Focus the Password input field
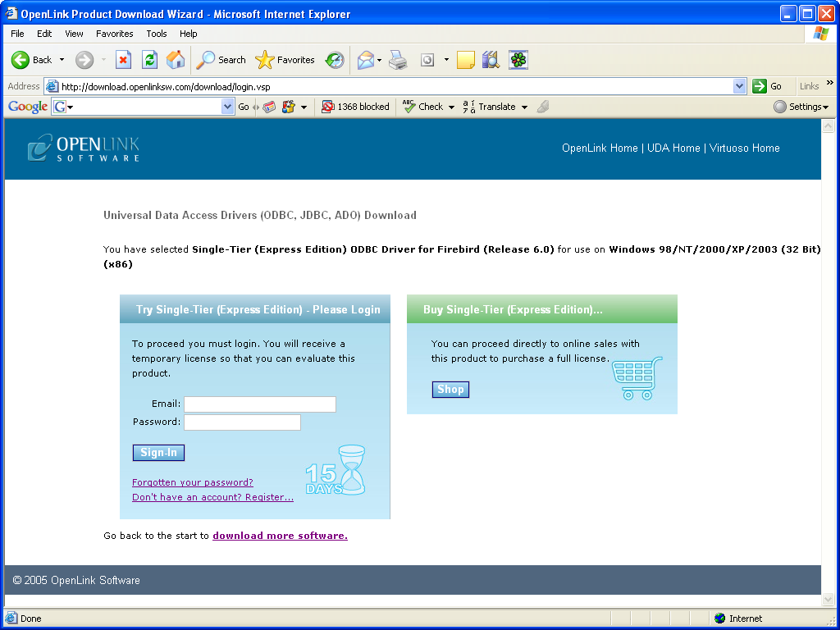The image size is (840, 630). click(242, 422)
